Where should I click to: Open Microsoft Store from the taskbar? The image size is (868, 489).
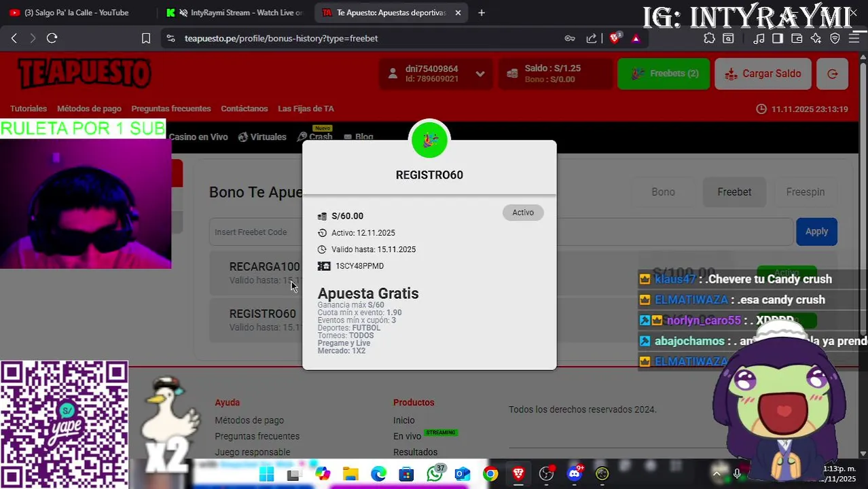tap(406, 474)
